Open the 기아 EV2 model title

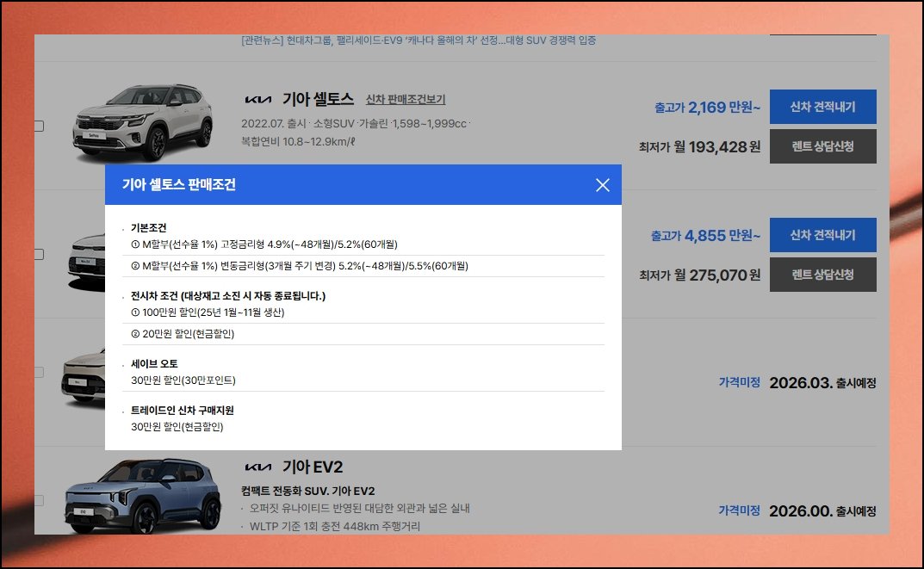tap(313, 467)
